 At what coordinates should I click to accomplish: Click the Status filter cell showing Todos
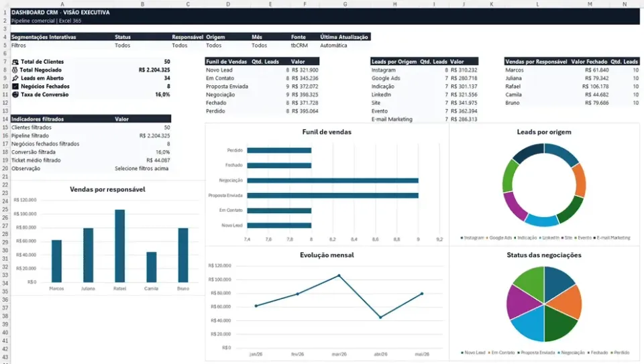[122, 46]
